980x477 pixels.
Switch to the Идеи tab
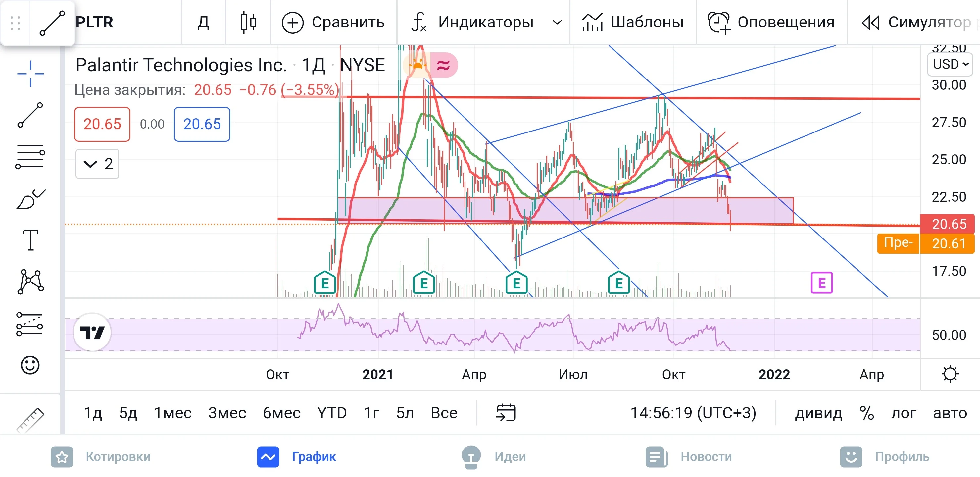[494, 456]
